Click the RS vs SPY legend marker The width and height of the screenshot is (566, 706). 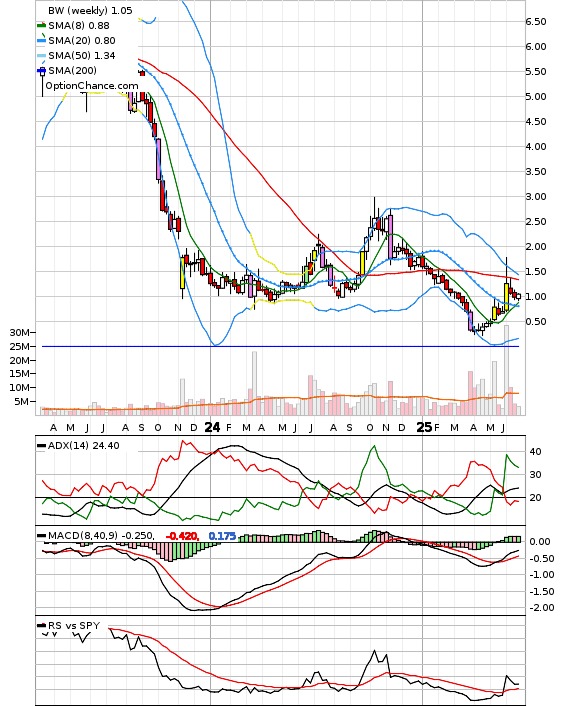pos(41,625)
